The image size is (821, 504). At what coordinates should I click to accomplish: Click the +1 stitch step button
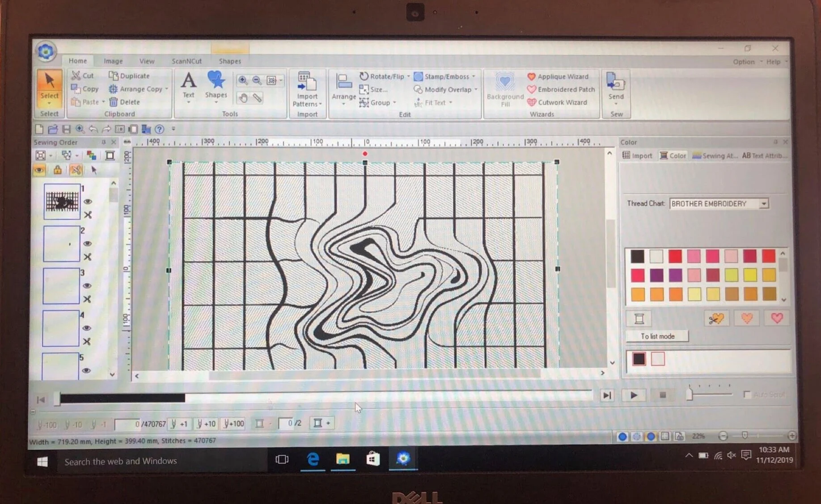[180, 423]
